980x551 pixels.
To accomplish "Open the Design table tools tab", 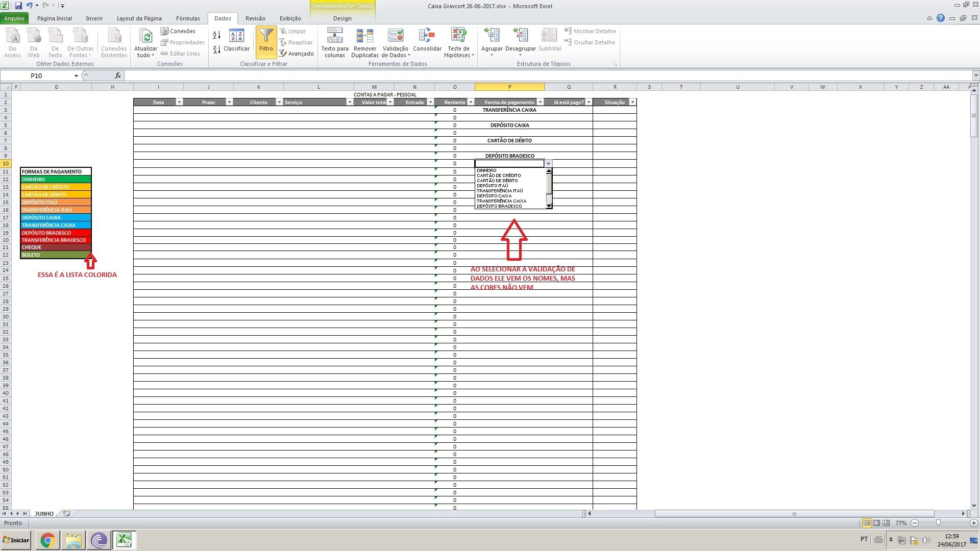I will 342,18.
